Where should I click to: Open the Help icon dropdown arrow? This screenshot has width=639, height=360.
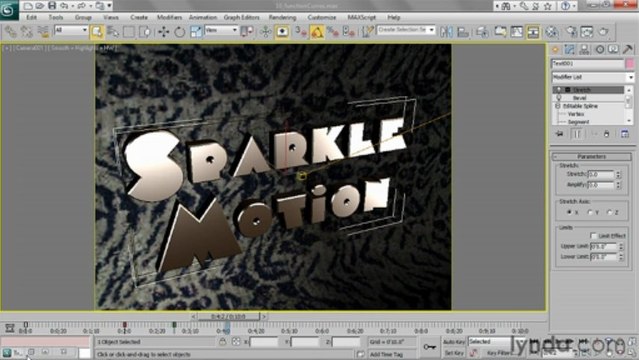coord(574,6)
